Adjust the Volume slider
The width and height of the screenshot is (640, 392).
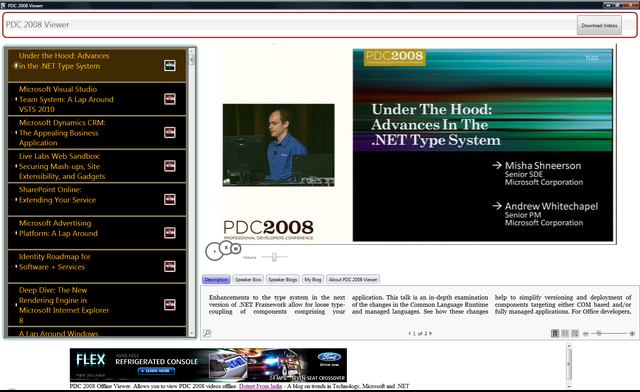[274, 257]
